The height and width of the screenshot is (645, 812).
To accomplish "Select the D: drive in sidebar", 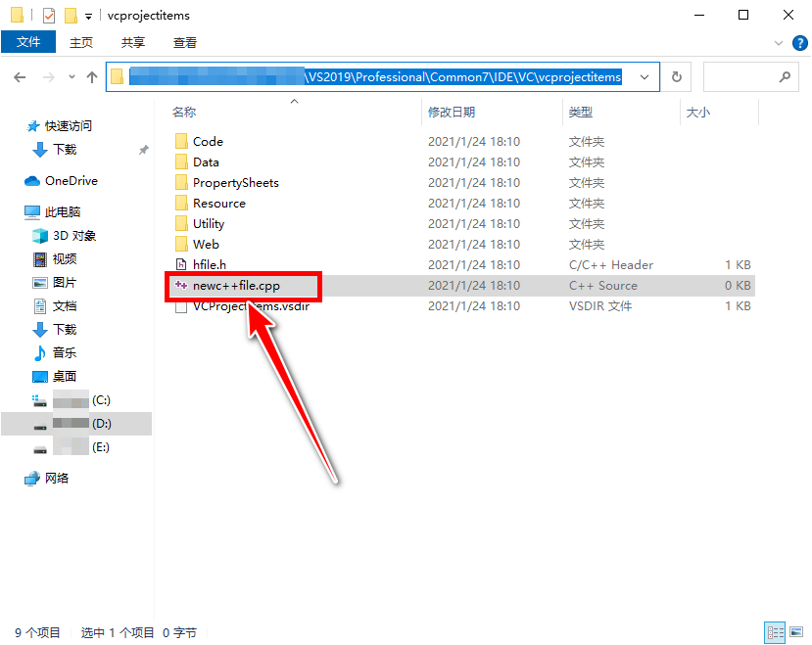I will pyautogui.click(x=101, y=424).
